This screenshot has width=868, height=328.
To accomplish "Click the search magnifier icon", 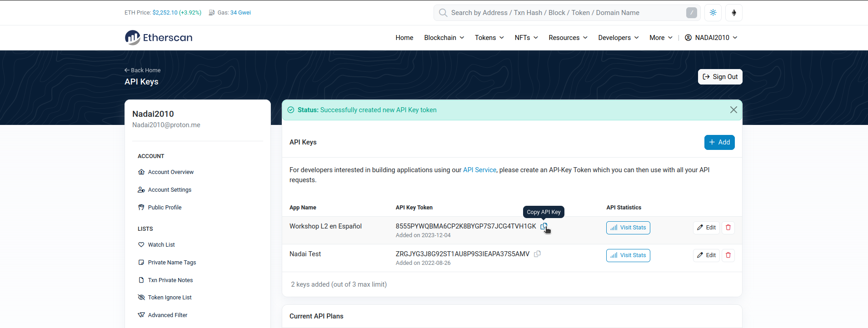I will (443, 13).
